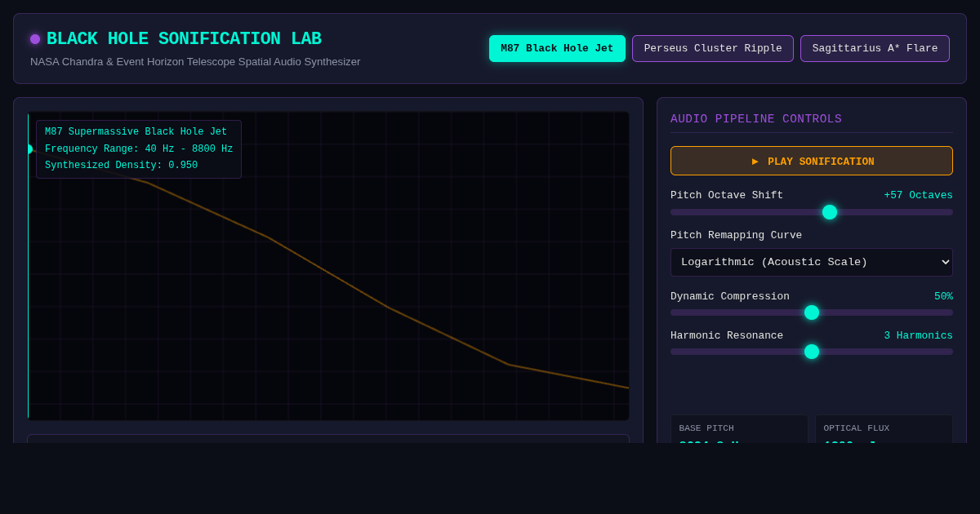Select the M87 Black Hole Jet preset
Screen dimensions: 980x514
click(557, 48)
